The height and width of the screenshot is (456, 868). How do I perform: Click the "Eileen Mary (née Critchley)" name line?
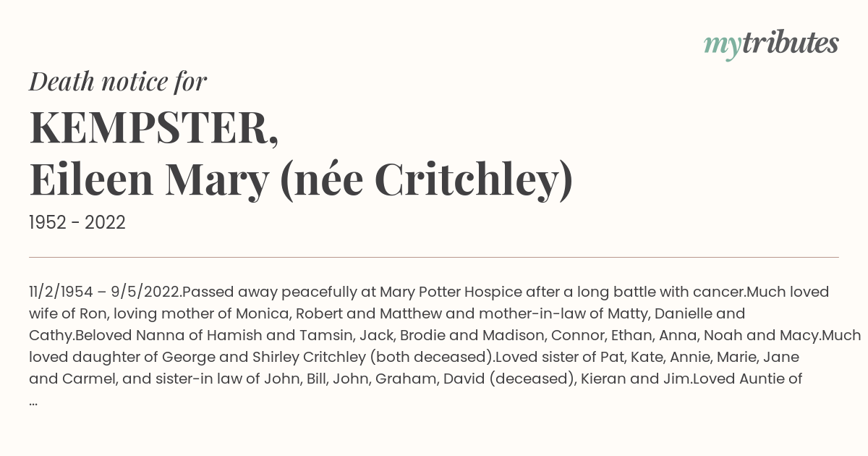[301, 180]
